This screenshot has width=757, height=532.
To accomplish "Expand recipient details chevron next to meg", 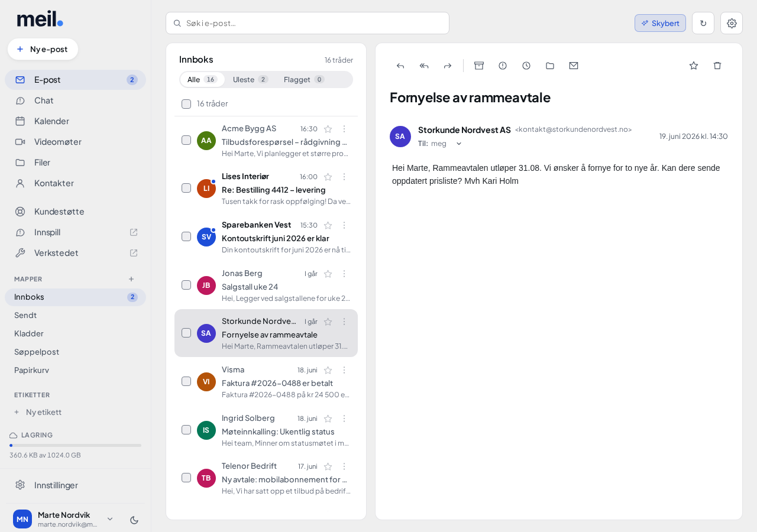I will tap(459, 144).
